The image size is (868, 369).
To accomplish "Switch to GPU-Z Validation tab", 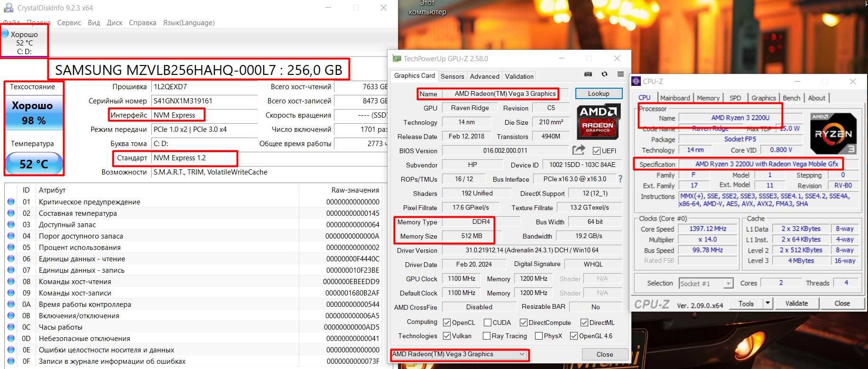I will click(x=519, y=76).
